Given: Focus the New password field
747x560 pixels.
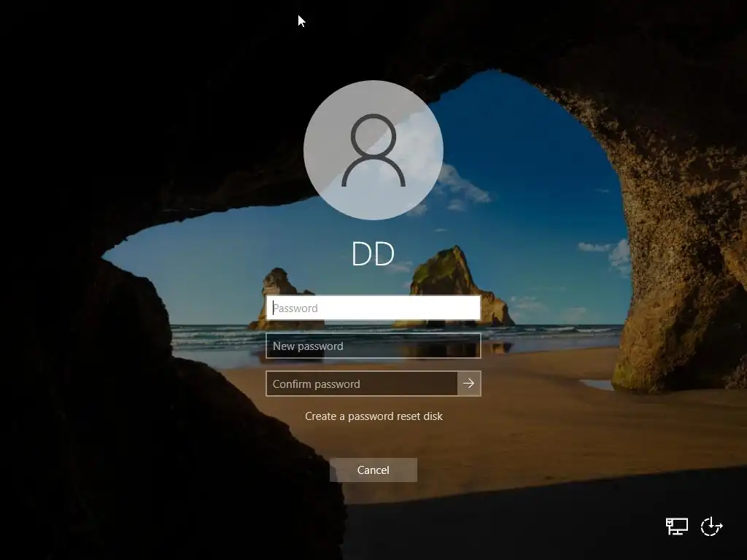Looking at the screenshot, I should click(x=373, y=346).
